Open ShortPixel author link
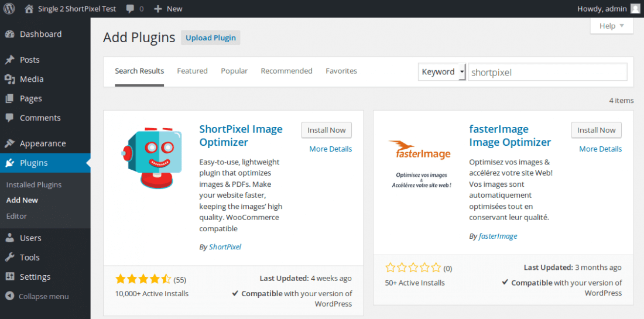 coord(225,247)
